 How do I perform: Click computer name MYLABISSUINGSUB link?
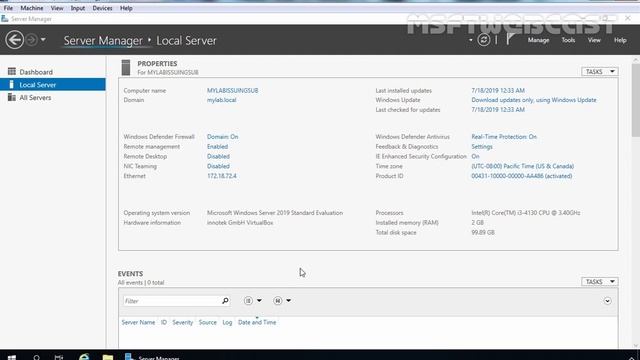tap(232, 90)
